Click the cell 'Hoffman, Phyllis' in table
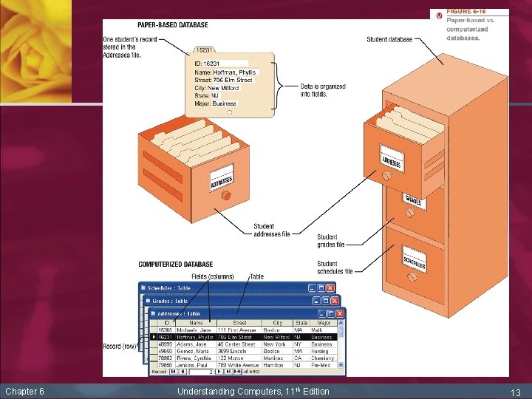Viewport: 532px width, 399px height. tap(196, 337)
